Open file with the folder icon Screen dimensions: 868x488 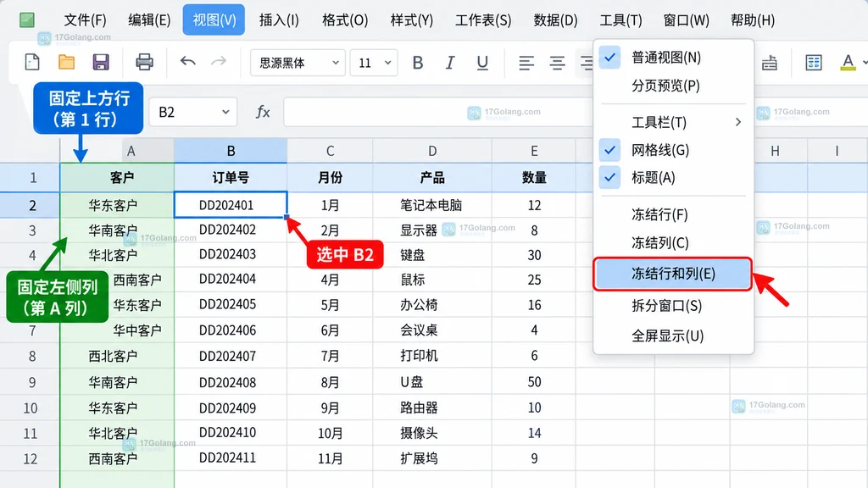(x=66, y=62)
